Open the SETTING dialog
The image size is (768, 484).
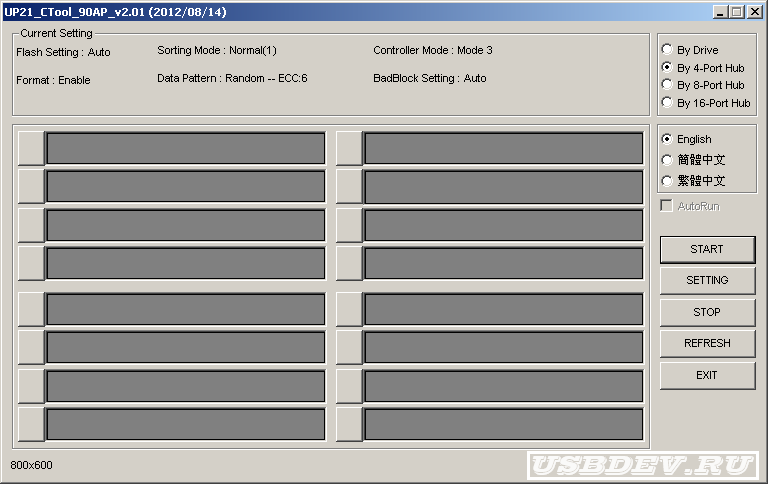click(x=707, y=280)
